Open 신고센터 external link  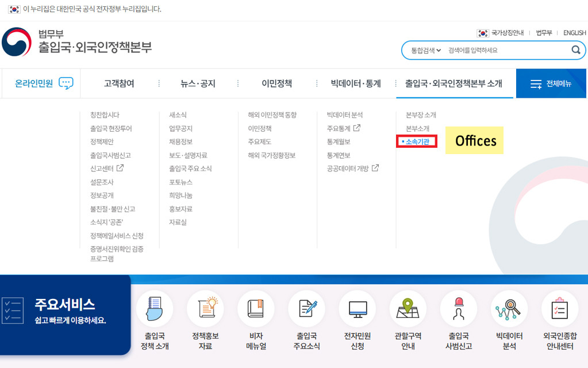[106, 168]
